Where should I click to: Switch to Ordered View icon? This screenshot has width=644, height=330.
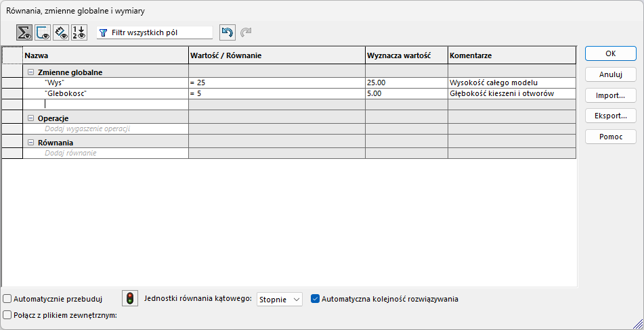(x=79, y=32)
